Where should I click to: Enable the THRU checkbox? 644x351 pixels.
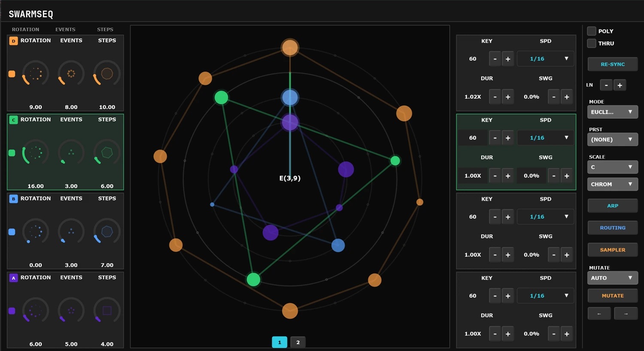[x=592, y=43]
